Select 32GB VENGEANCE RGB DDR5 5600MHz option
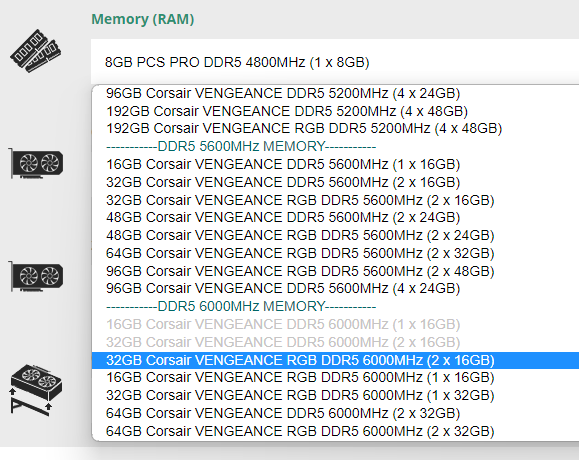The width and height of the screenshot is (579, 460). click(335, 200)
